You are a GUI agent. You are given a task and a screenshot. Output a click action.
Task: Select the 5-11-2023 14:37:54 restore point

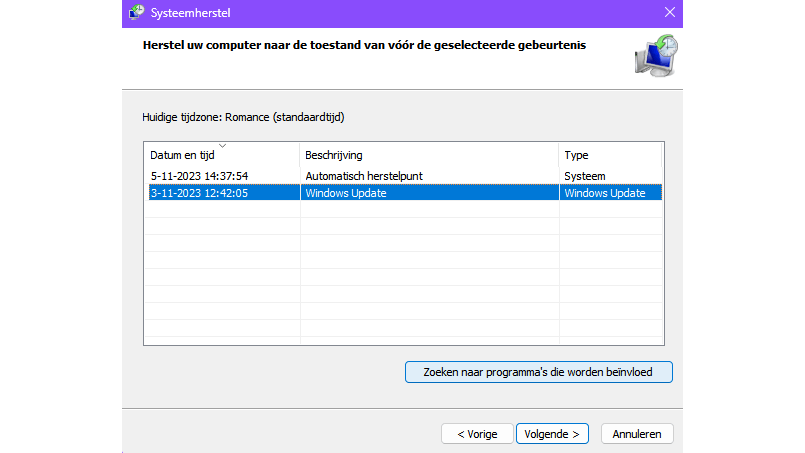[199, 176]
